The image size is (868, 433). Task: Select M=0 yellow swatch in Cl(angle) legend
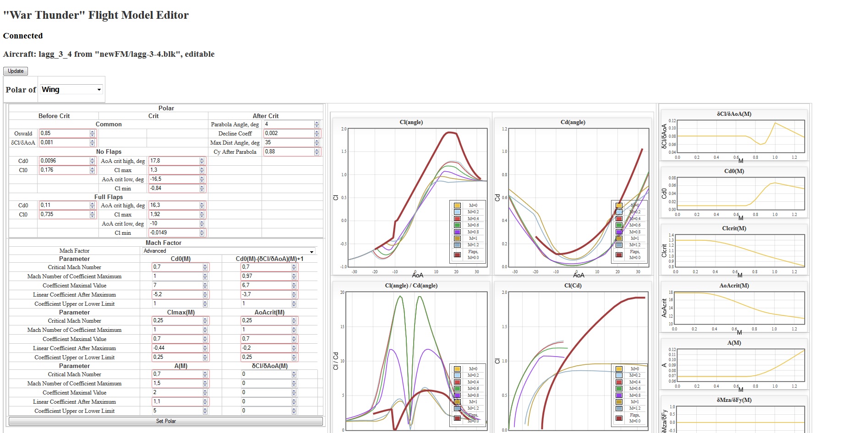tap(457, 206)
